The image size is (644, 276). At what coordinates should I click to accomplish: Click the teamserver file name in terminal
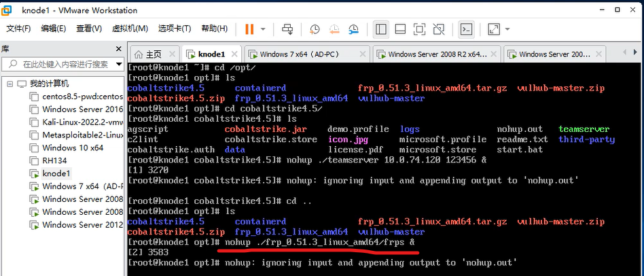click(584, 129)
